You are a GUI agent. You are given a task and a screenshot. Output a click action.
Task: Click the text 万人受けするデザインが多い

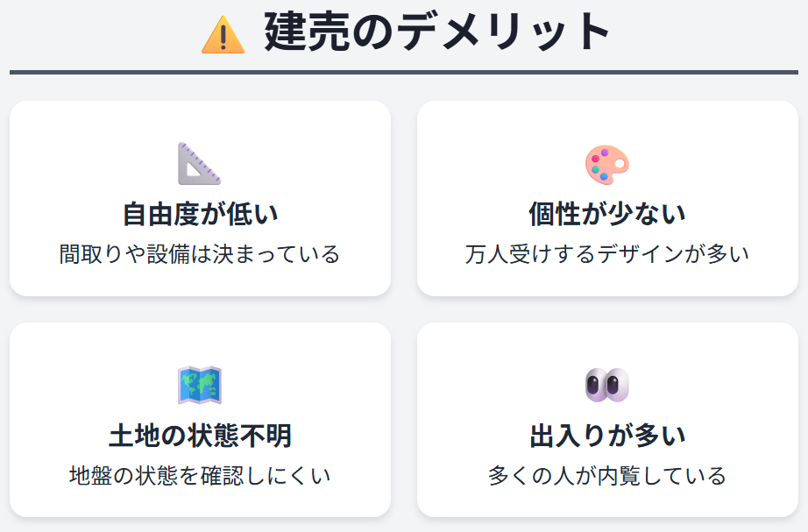coord(607,255)
